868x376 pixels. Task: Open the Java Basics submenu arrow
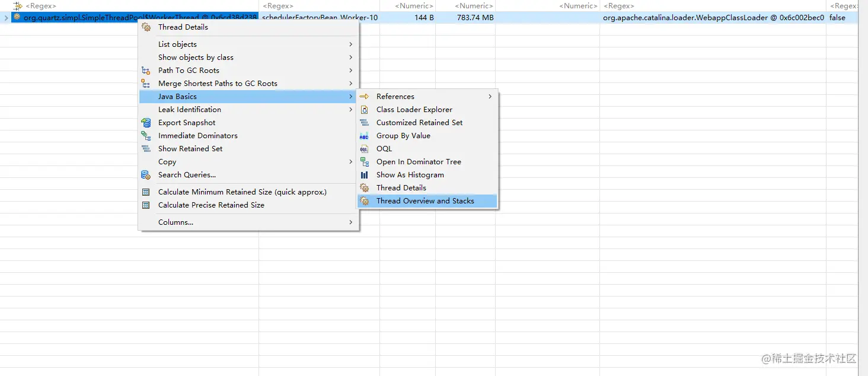(x=351, y=97)
